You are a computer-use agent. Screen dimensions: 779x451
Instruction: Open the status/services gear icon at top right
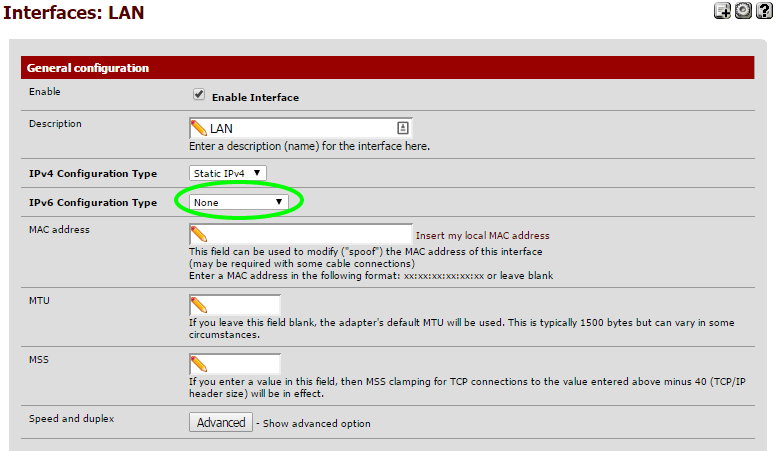click(743, 10)
